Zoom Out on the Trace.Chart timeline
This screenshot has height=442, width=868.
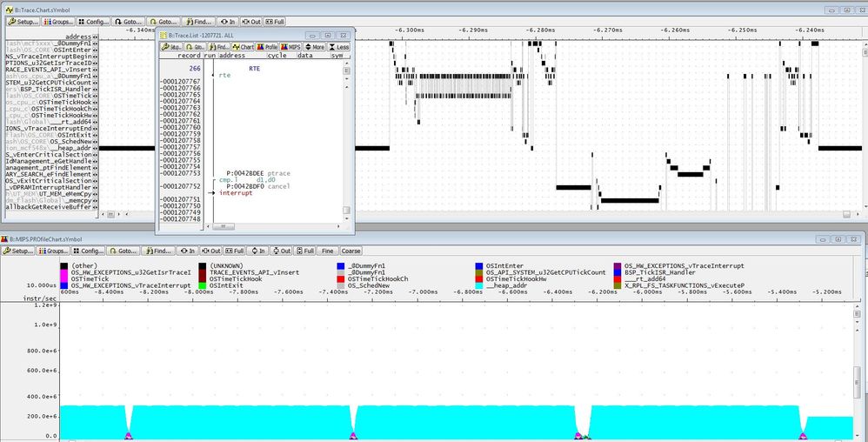[251, 22]
